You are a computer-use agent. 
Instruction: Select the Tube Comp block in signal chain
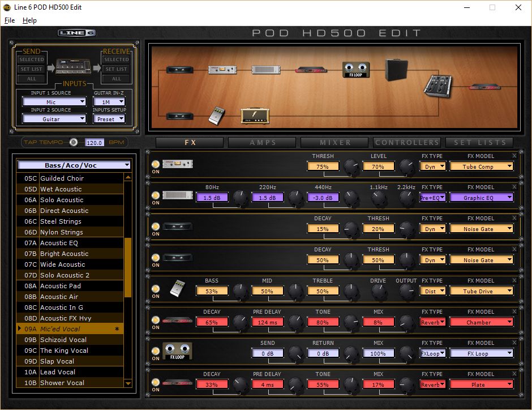[x=222, y=70]
